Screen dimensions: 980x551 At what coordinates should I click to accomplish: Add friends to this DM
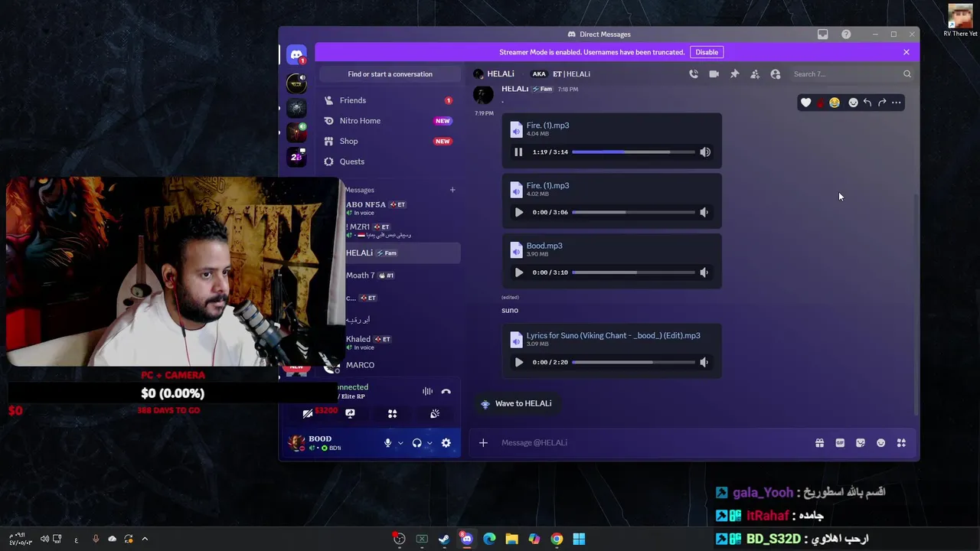pyautogui.click(x=755, y=74)
